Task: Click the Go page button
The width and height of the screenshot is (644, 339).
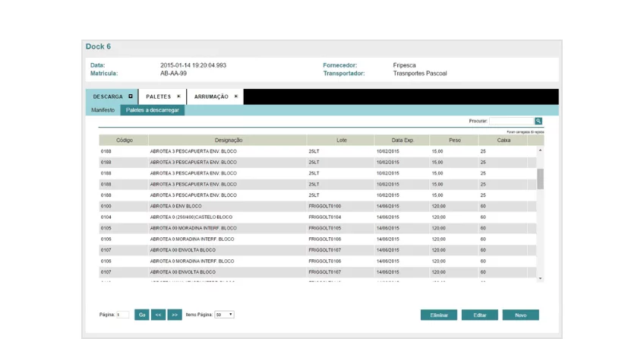Action: tap(142, 315)
